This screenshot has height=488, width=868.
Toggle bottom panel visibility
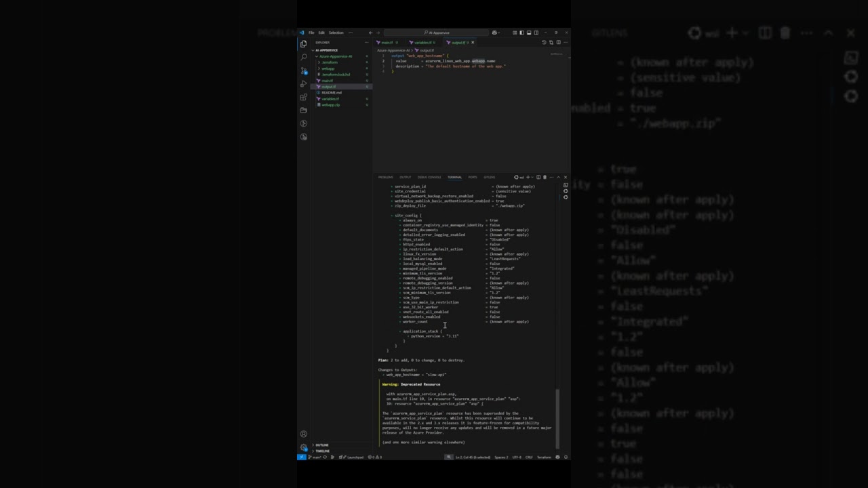coord(529,33)
